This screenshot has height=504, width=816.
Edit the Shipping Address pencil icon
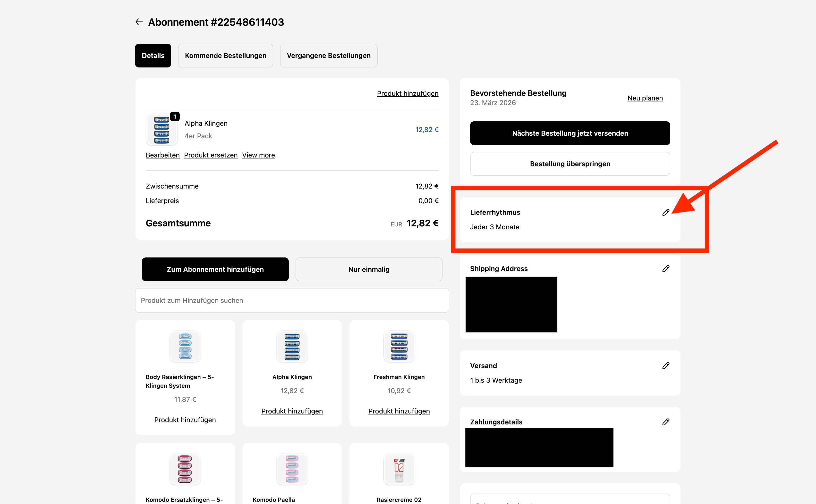click(x=665, y=269)
